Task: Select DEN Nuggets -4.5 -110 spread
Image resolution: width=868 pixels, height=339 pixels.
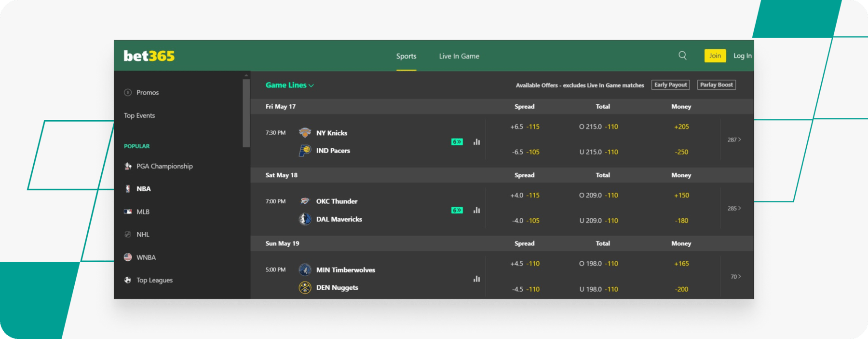Action: [x=526, y=289]
